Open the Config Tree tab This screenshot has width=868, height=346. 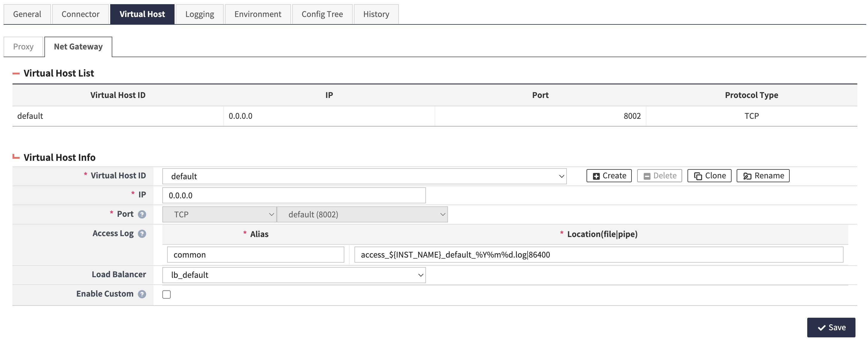tap(322, 14)
